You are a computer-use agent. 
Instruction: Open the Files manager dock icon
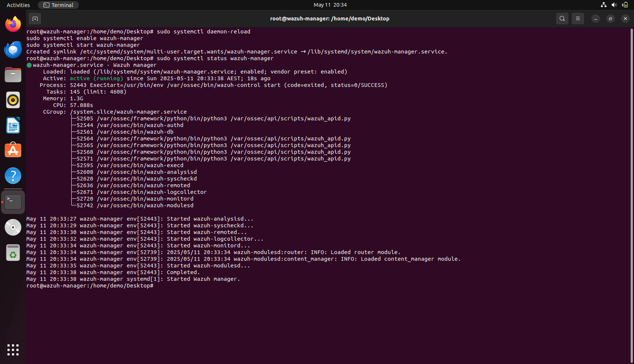coord(13,75)
